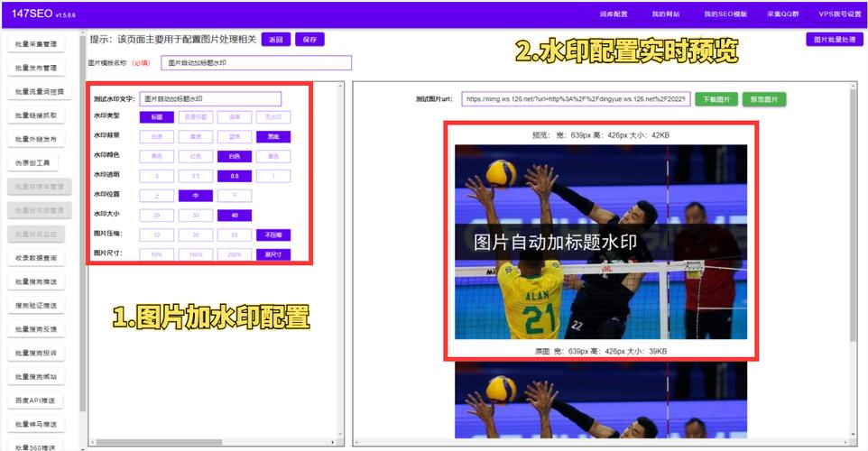Choose watermark size 20

[x=156, y=215]
